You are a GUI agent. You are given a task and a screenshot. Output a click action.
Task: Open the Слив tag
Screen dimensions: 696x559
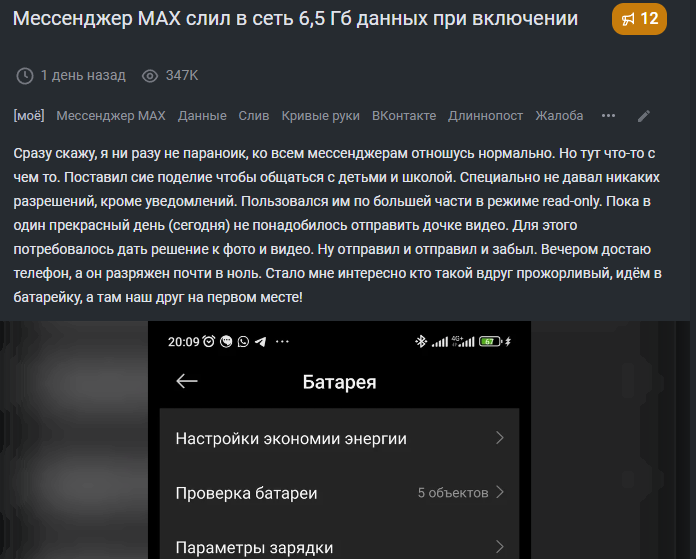point(253,116)
